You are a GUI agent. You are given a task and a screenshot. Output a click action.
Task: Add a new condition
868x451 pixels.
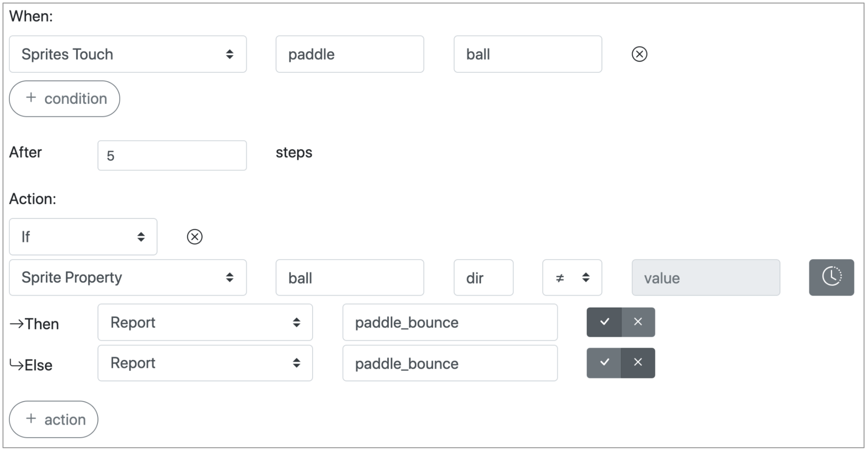coord(64,99)
